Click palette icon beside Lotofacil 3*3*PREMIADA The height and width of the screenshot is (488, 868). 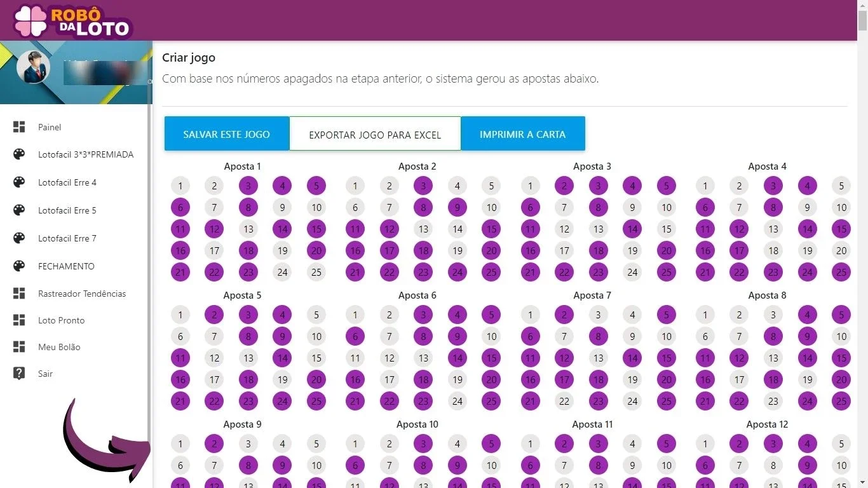pos(19,154)
